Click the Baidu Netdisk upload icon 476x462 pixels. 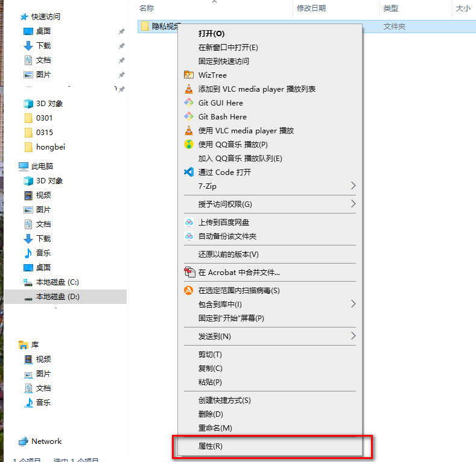point(189,222)
